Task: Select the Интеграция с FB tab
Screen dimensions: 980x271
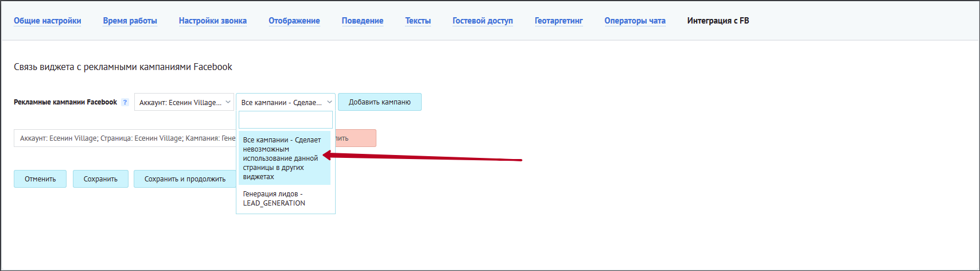Action: pyautogui.click(x=718, y=21)
